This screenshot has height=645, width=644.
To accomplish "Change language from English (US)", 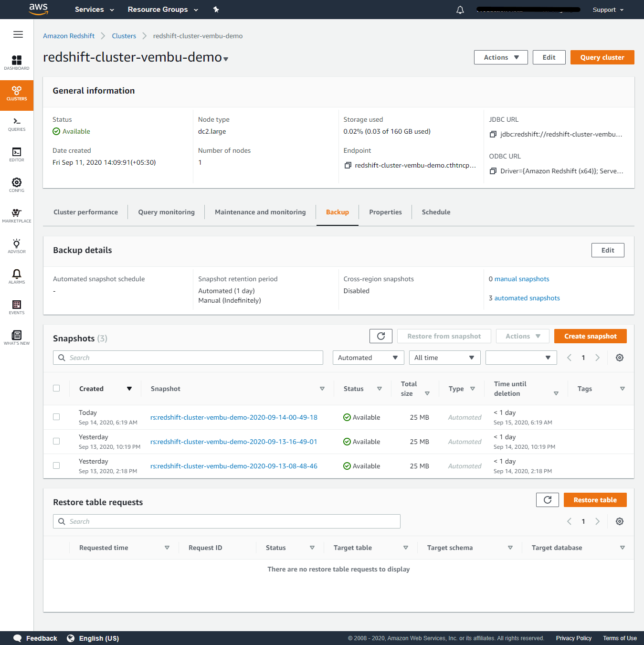I will [93, 638].
